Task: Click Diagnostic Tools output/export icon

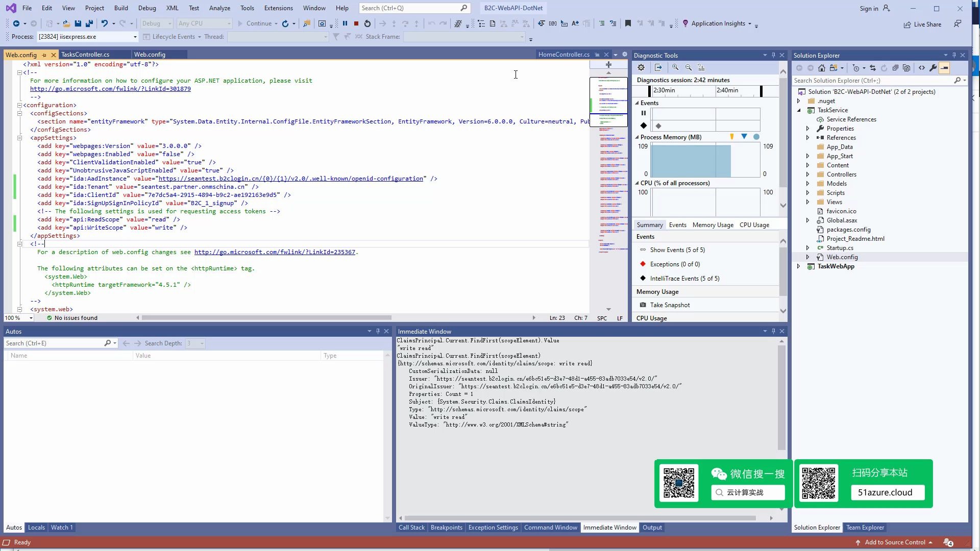Action: 658,67
